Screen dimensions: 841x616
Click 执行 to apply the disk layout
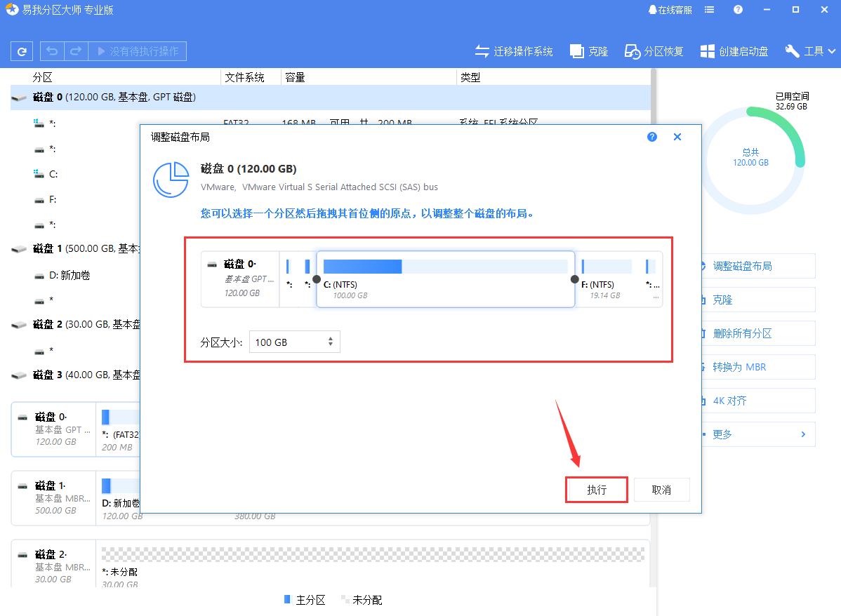[x=596, y=490]
